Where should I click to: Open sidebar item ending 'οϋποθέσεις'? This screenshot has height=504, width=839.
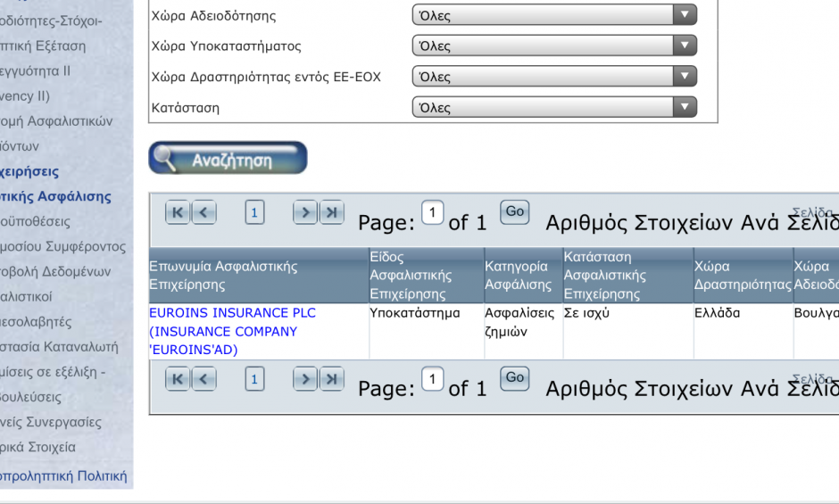(36, 221)
